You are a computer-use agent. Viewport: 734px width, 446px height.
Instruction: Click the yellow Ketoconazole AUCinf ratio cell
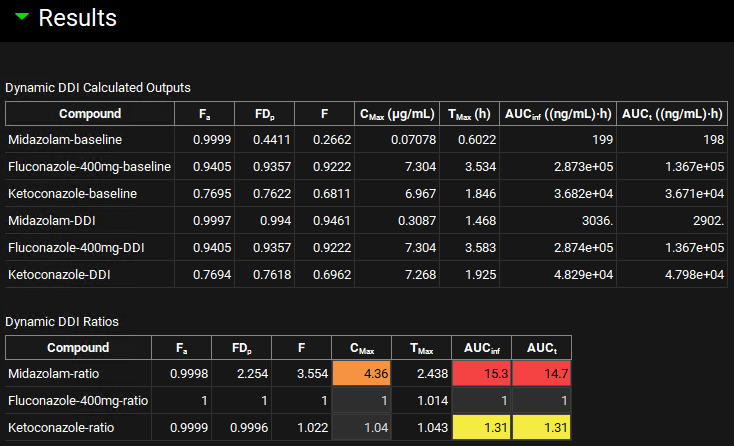click(481, 427)
